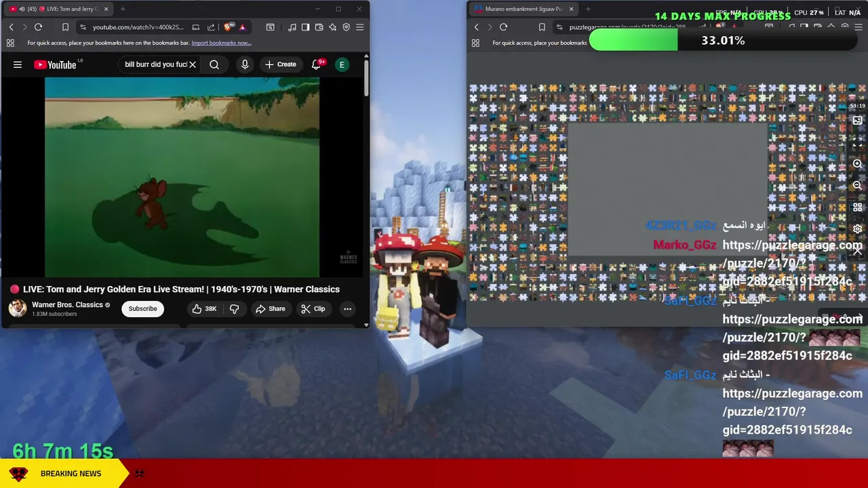Open Brave Rewards triangle icon in YouTube window
The height and width of the screenshot is (488, 868).
tap(242, 27)
